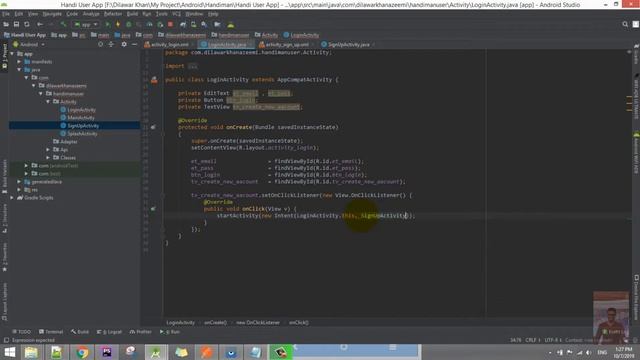640x360 pixels.
Task: Select MainActivity in the project tree
Action: point(81,118)
